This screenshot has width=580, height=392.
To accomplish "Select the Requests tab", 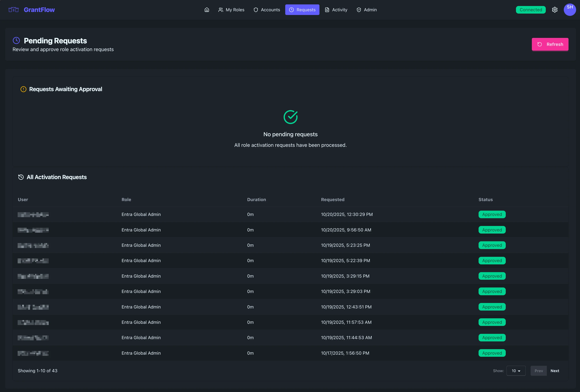I will (302, 10).
